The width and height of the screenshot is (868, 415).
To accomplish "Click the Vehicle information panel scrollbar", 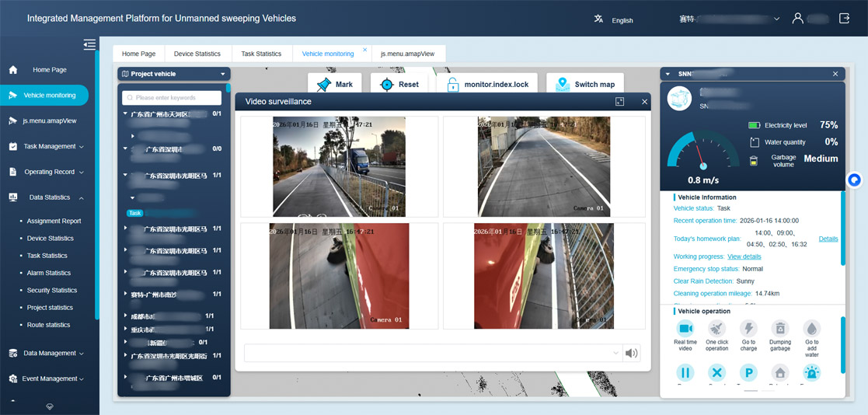I will click(843, 229).
